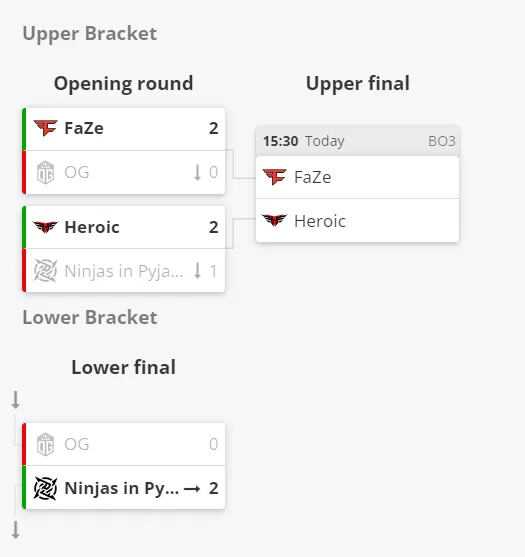
Task: Click Heroic logo in Upper final match
Action: click(x=274, y=221)
